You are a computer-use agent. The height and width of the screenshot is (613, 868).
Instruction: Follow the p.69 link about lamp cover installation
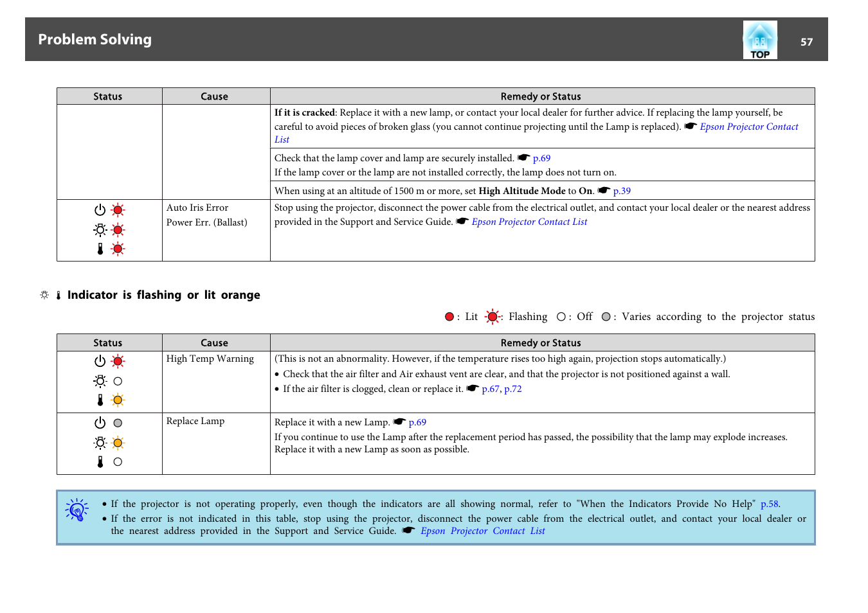(x=541, y=158)
